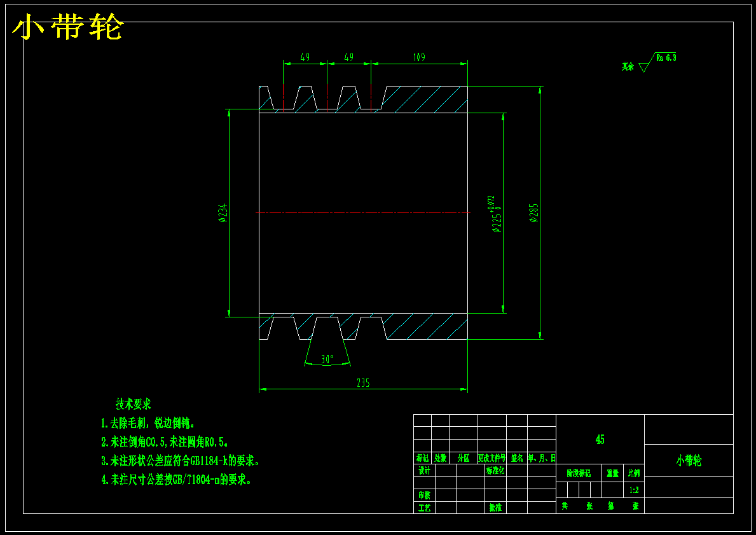Click the φ234 diameter dimension
This screenshot has height=535, width=756.
coord(223,212)
